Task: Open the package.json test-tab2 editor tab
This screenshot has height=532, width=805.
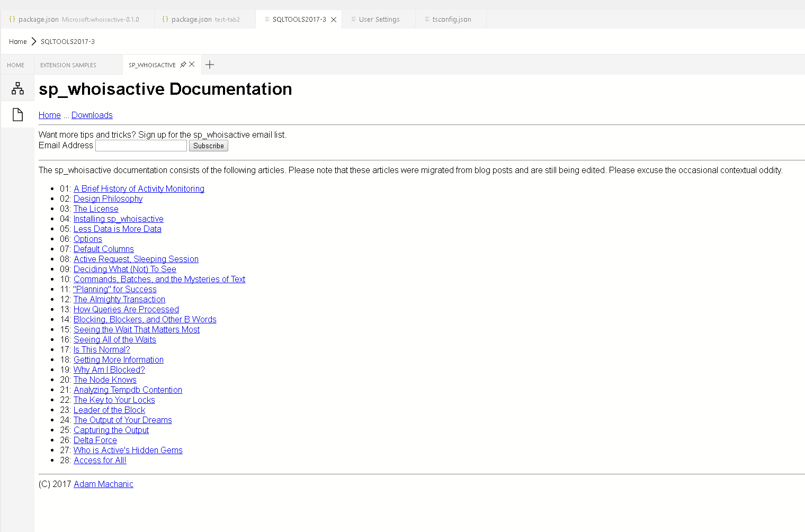Action: point(205,20)
